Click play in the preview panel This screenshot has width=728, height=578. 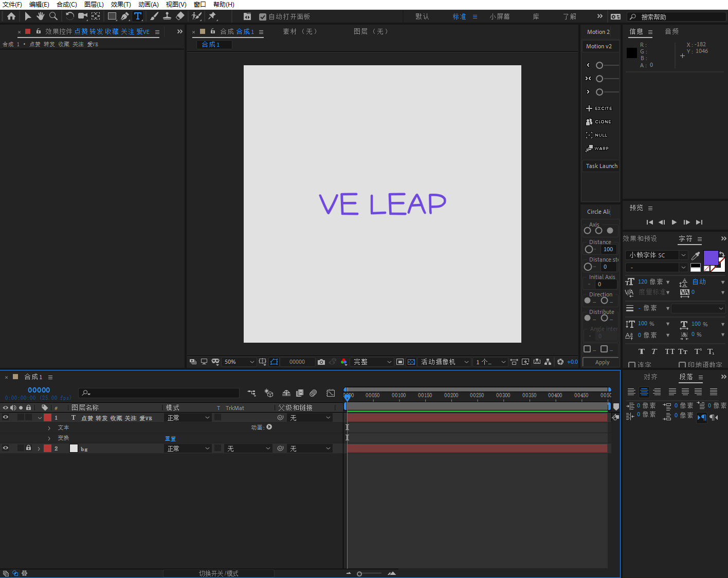click(x=674, y=222)
